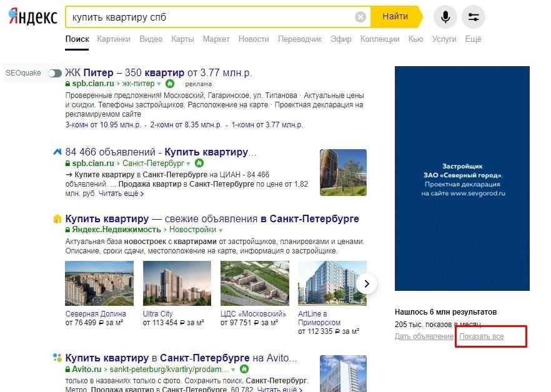
Task: Open the Ещё more services menu
Action: tap(473, 39)
